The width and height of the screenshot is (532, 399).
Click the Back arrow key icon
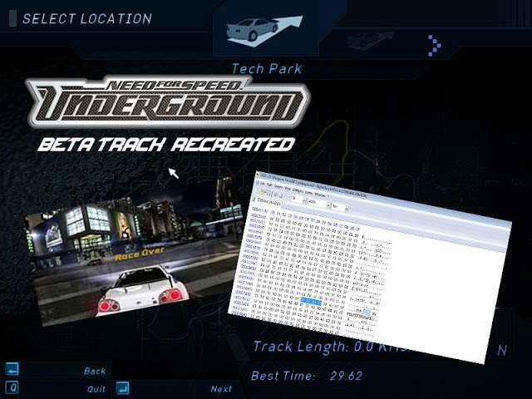[12, 369]
